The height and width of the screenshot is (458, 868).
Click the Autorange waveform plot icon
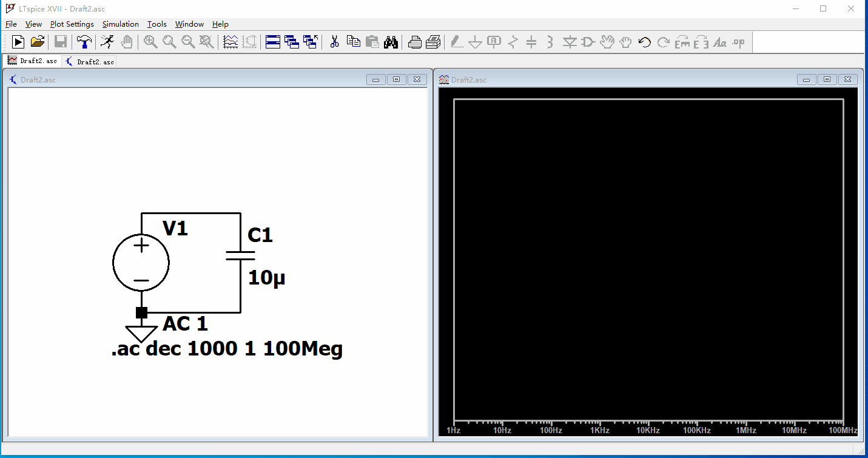230,42
